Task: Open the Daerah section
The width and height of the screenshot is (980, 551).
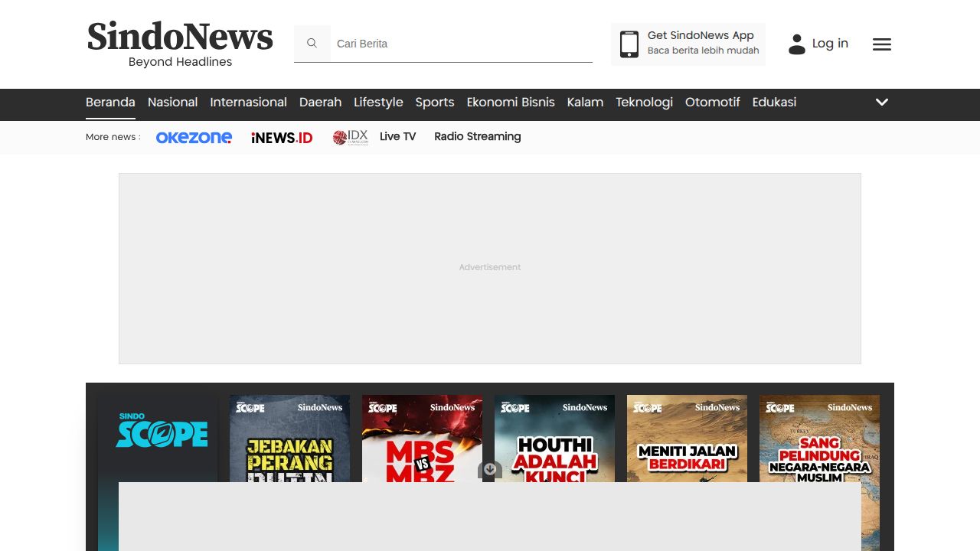Action: tap(320, 103)
